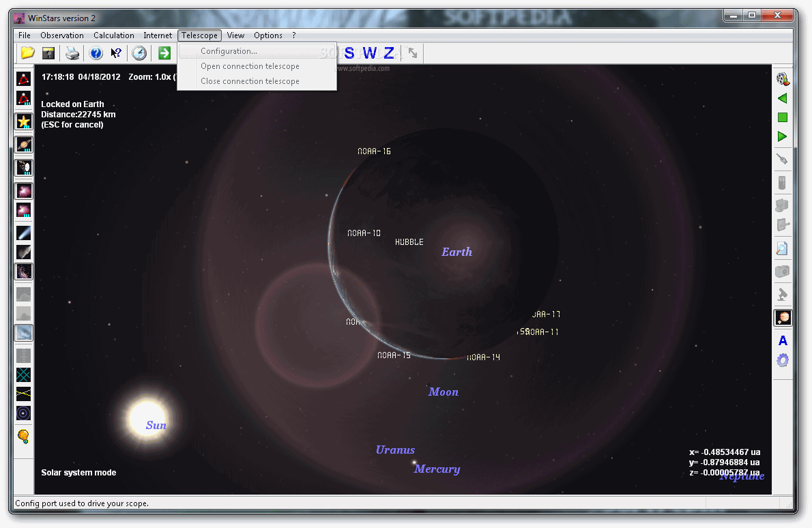Click the gray remote device icon
Viewport: 812px width, 528px height.
point(783,183)
